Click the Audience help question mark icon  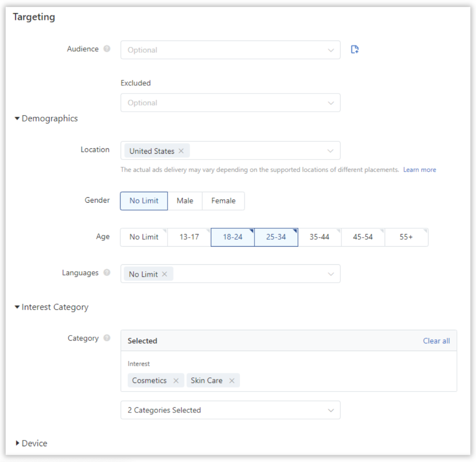[x=107, y=49]
